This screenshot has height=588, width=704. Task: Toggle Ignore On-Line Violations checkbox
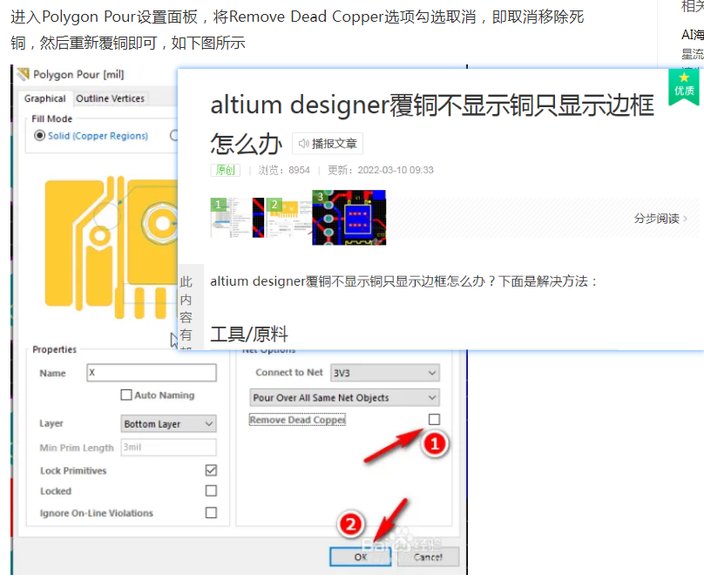[211, 512]
